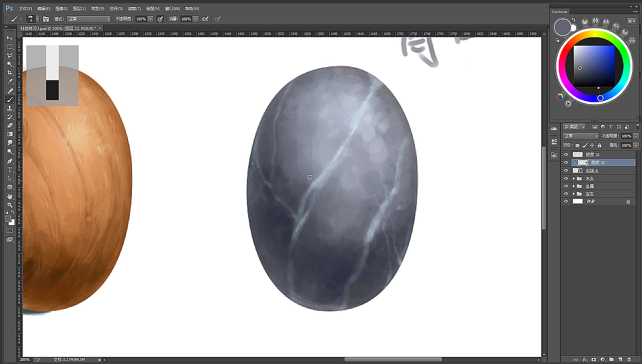
Task: Select the Move tool
Action: point(10,38)
